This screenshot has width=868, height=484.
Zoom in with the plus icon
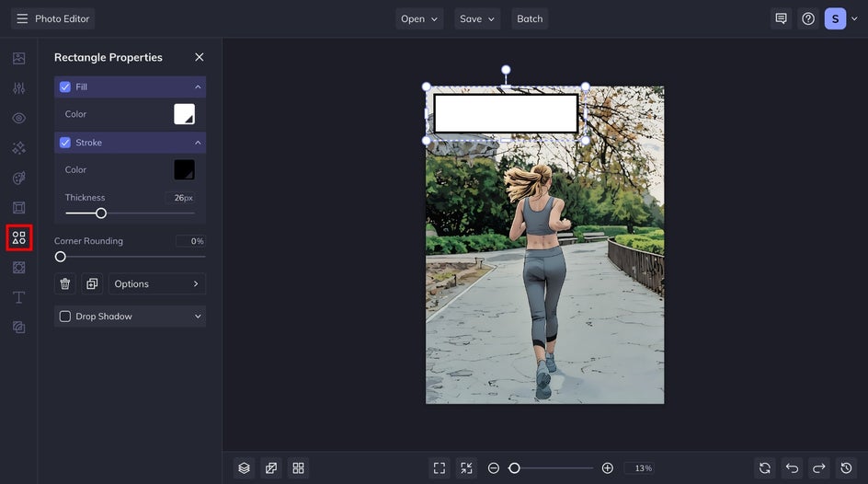coord(607,468)
